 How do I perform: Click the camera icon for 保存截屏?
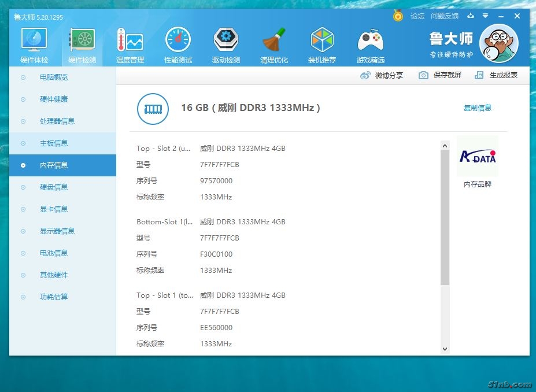[423, 75]
